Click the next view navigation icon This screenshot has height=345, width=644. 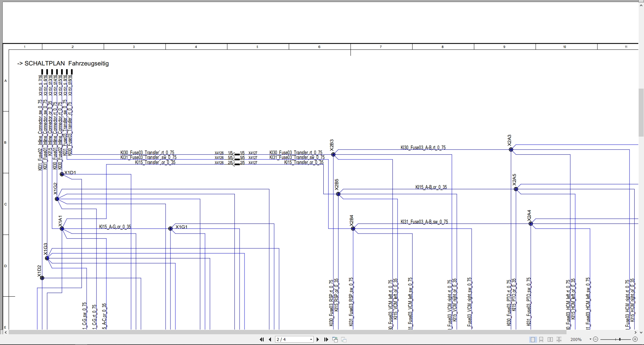pos(343,340)
